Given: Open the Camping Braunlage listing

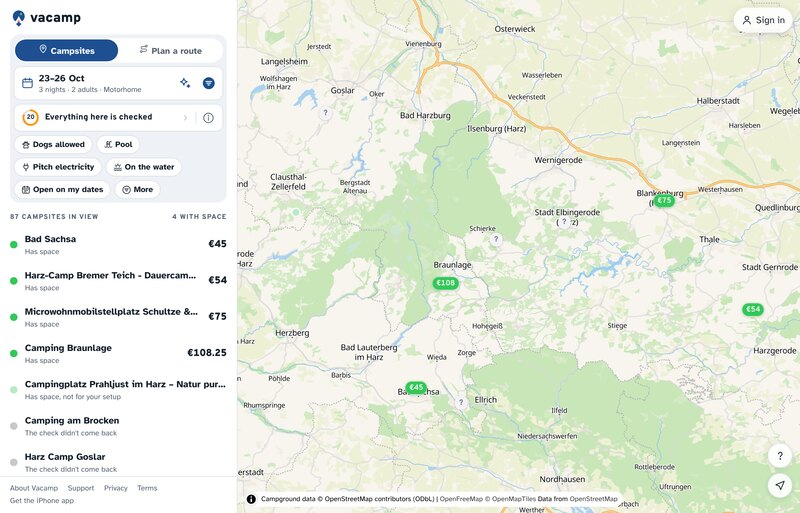Looking at the screenshot, I should [x=118, y=353].
